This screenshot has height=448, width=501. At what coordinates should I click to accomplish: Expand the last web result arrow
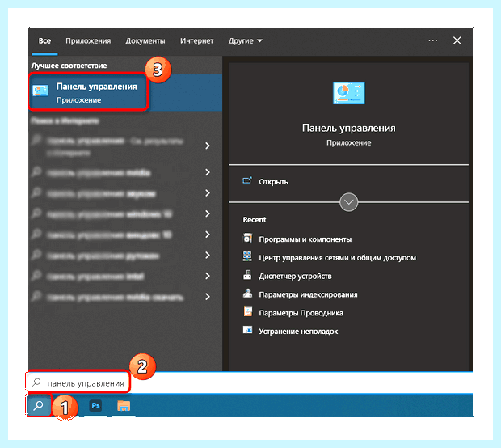point(208,297)
